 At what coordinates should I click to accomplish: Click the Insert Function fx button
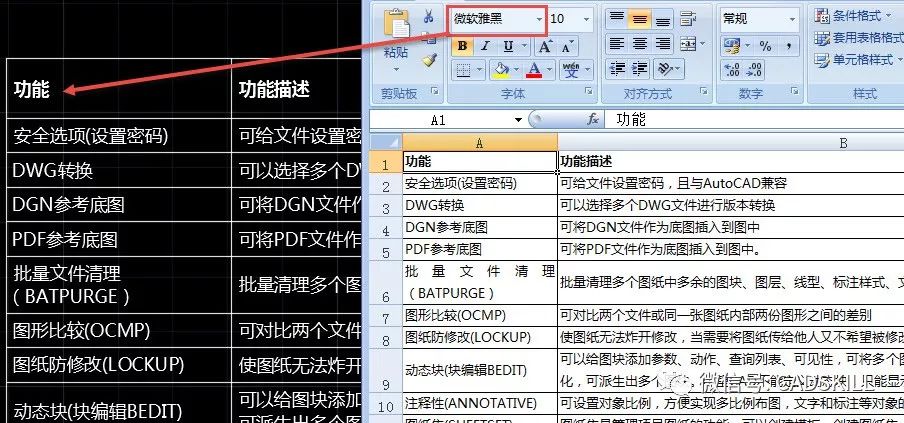coord(593,119)
